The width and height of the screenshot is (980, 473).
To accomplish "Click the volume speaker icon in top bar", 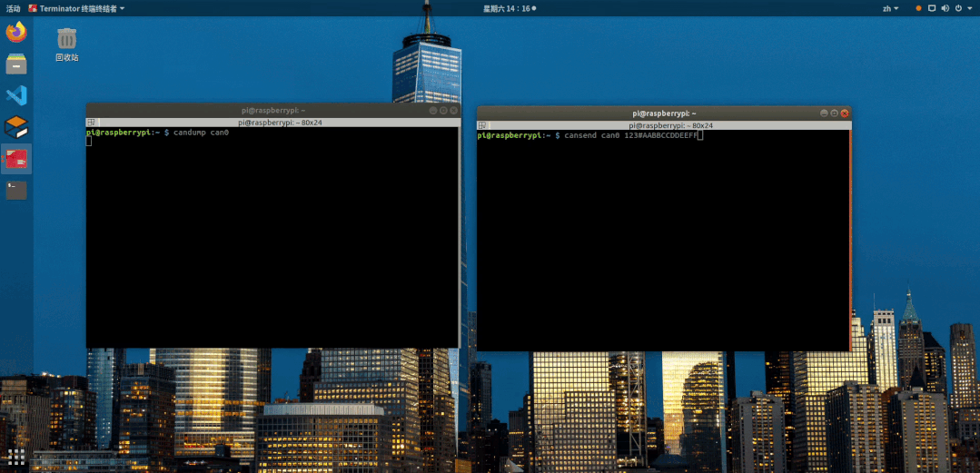I will tap(945, 8).
